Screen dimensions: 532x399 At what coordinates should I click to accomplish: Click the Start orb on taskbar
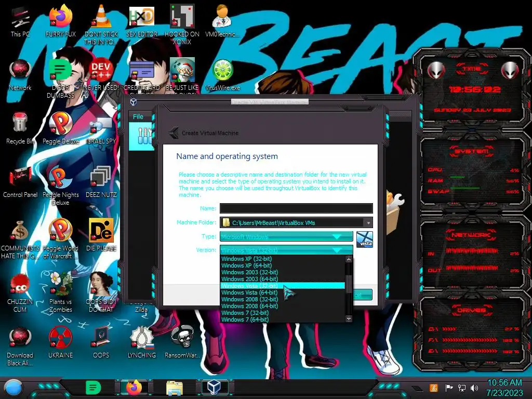14,388
